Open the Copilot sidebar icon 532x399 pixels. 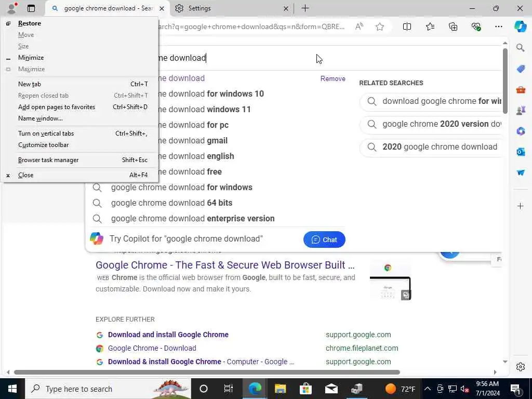520,26
